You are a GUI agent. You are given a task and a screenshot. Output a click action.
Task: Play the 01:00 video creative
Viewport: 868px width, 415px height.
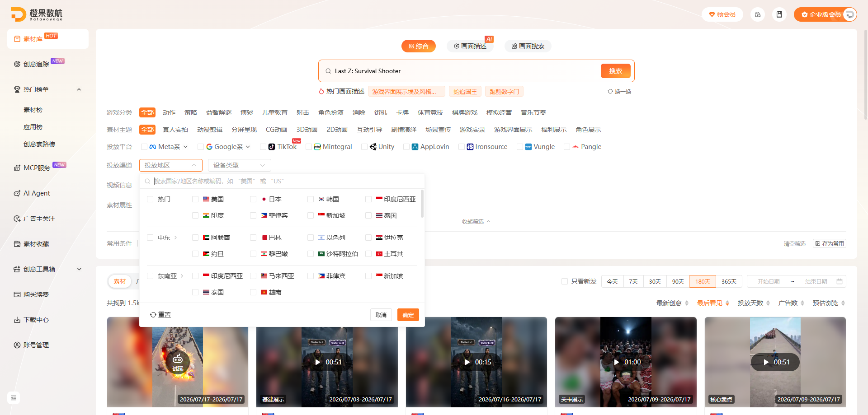(617, 362)
